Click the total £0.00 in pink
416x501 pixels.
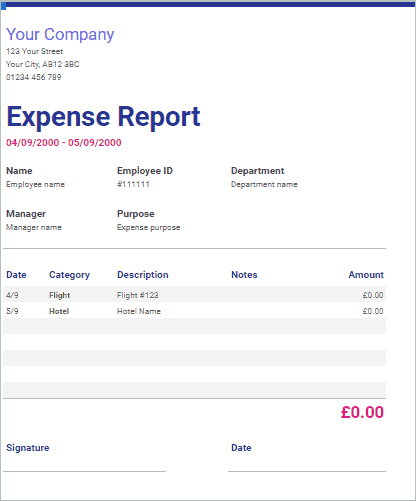click(x=362, y=412)
